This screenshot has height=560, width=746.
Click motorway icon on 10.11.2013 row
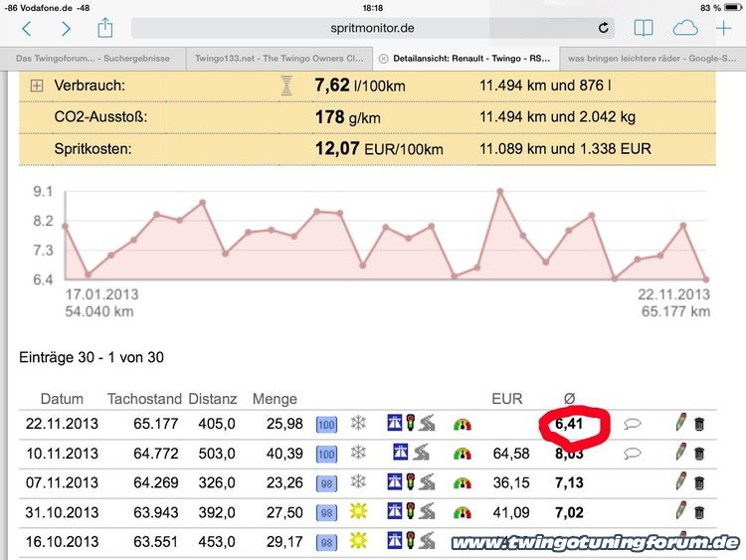(401, 452)
